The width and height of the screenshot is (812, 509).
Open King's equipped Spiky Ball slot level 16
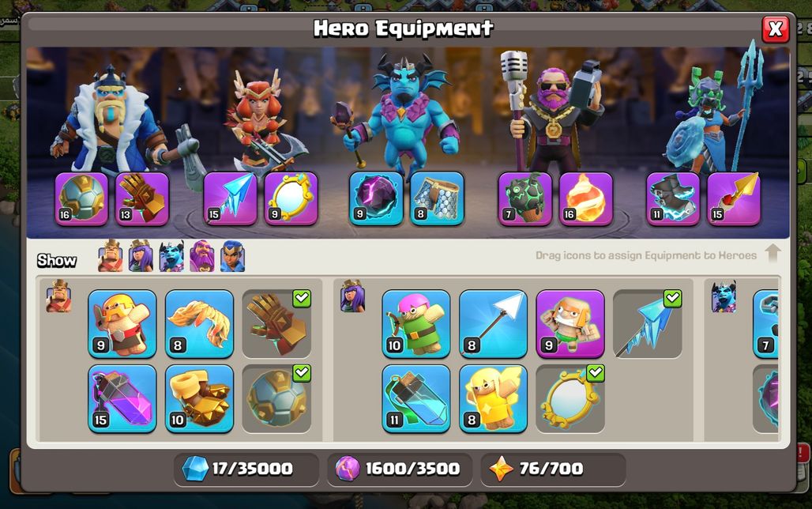click(x=82, y=199)
